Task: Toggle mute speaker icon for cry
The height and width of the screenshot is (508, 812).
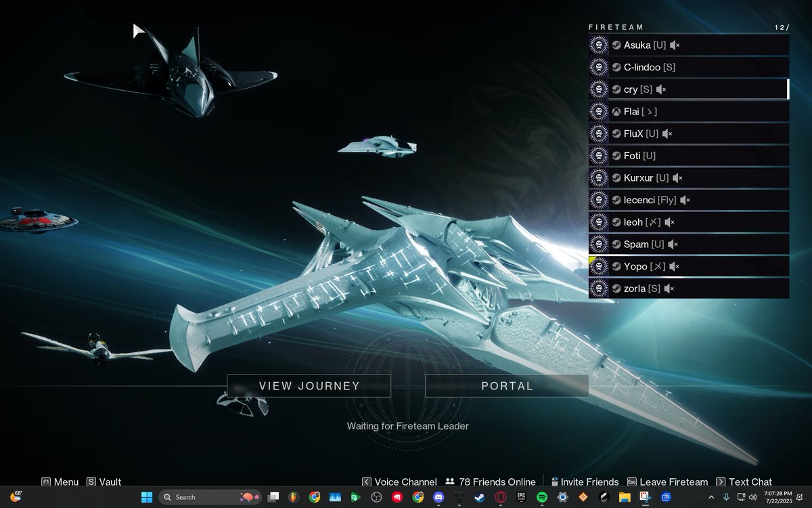Action: click(x=661, y=89)
